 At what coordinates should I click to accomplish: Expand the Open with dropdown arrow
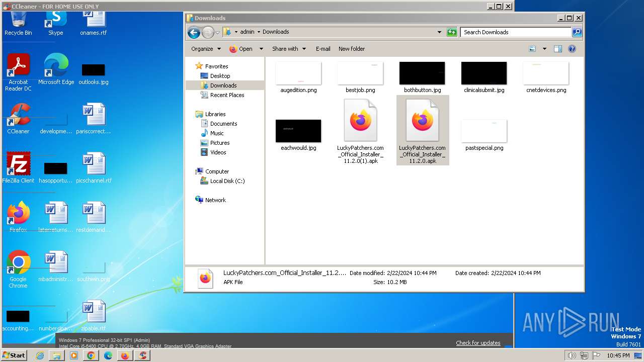click(261, 49)
